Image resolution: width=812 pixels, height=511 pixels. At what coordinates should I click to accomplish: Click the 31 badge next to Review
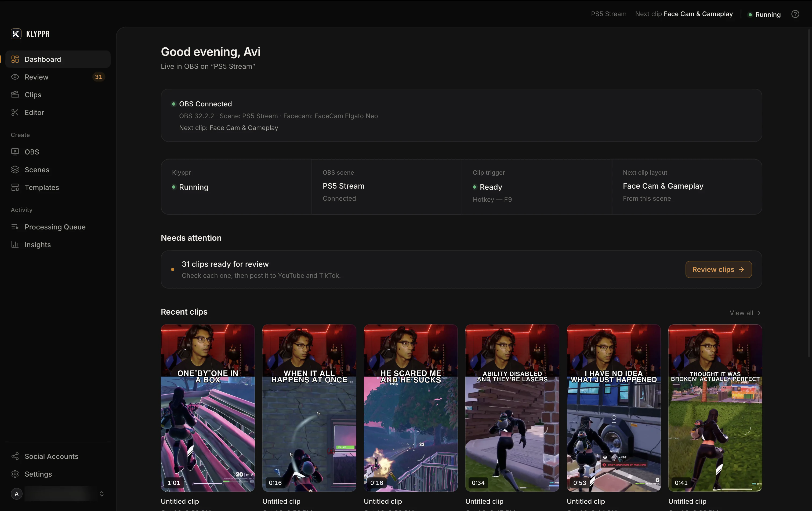(x=99, y=77)
